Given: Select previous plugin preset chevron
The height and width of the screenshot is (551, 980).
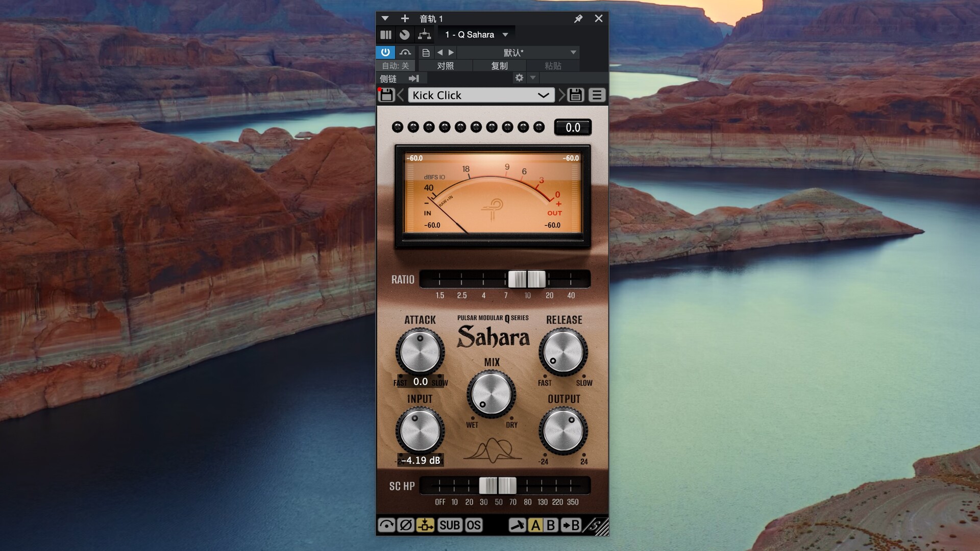Looking at the screenshot, I should [401, 95].
